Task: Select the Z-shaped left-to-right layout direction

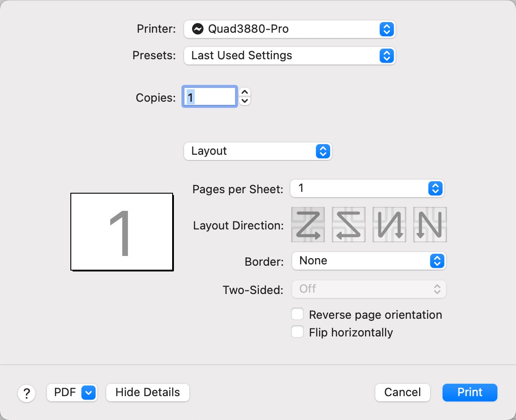Action: click(308, 225)
